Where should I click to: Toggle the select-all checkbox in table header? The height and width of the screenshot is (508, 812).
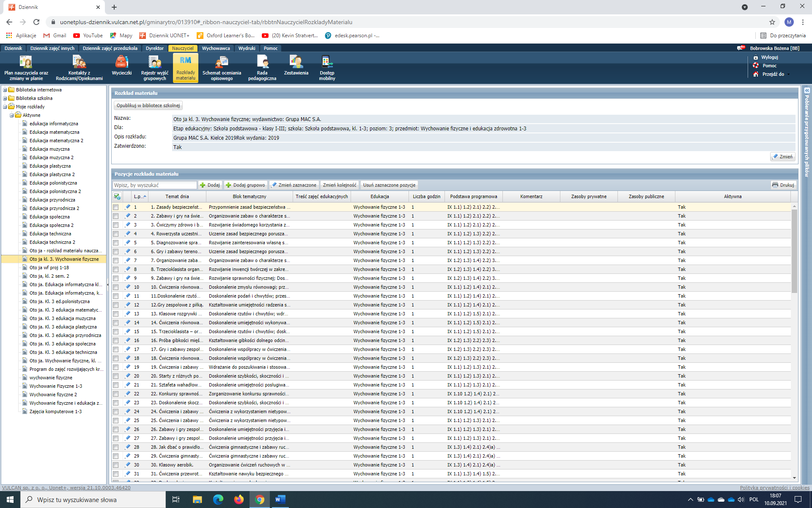coord(117,196)
